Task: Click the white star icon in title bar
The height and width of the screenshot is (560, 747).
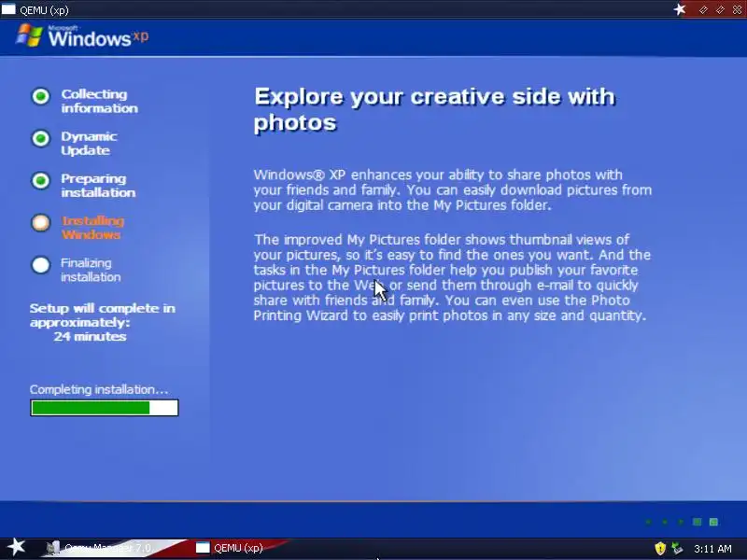Action: click(x=680, y=9)
